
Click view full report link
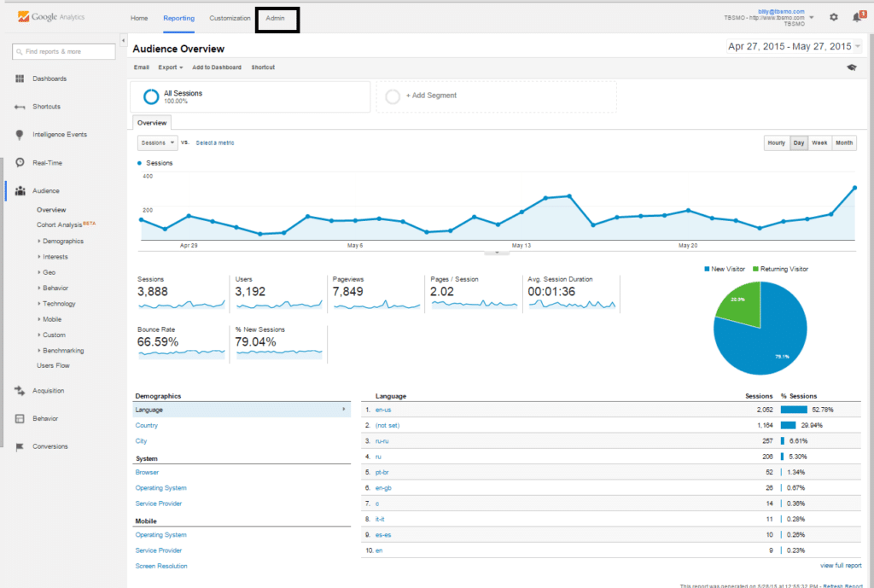point(841,565)
